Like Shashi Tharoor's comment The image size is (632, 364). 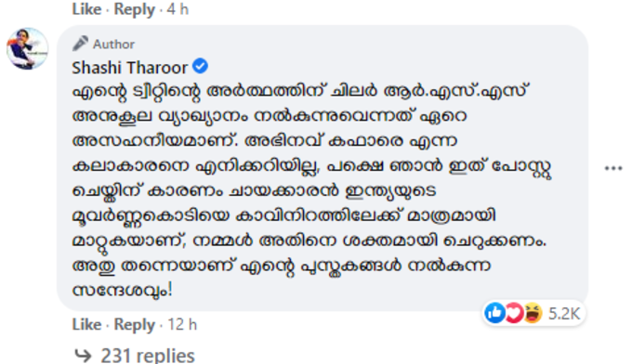click(x=86, y=324)
